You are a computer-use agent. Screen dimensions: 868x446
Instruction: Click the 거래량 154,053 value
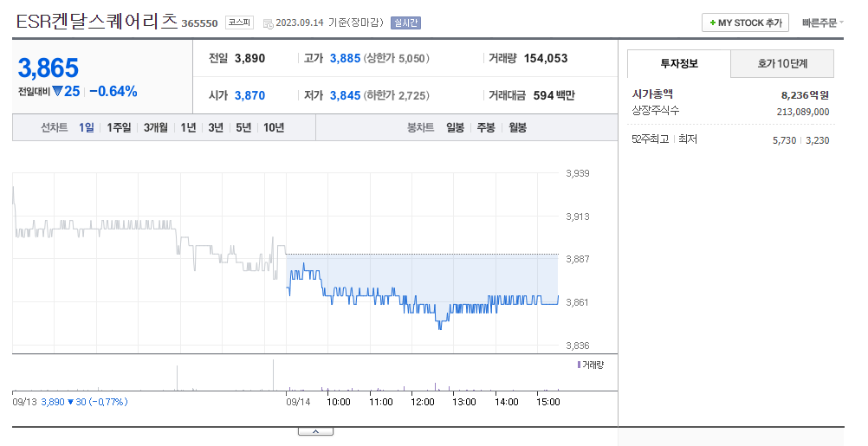point(545,58)
